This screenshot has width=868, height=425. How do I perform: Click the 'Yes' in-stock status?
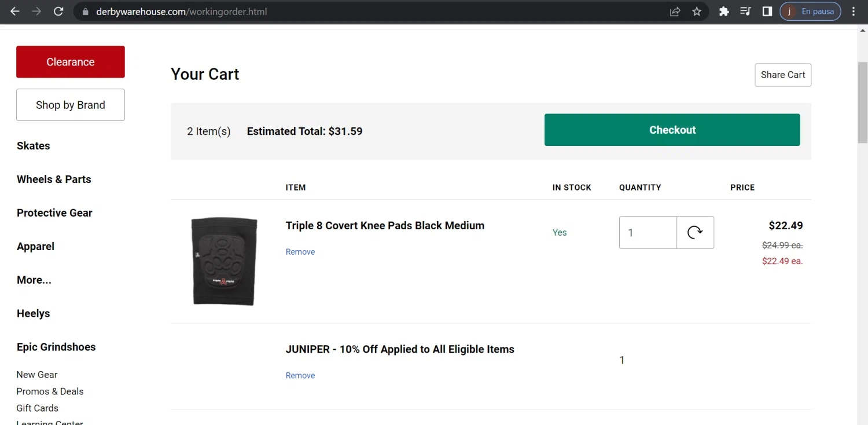coord(560,232)
